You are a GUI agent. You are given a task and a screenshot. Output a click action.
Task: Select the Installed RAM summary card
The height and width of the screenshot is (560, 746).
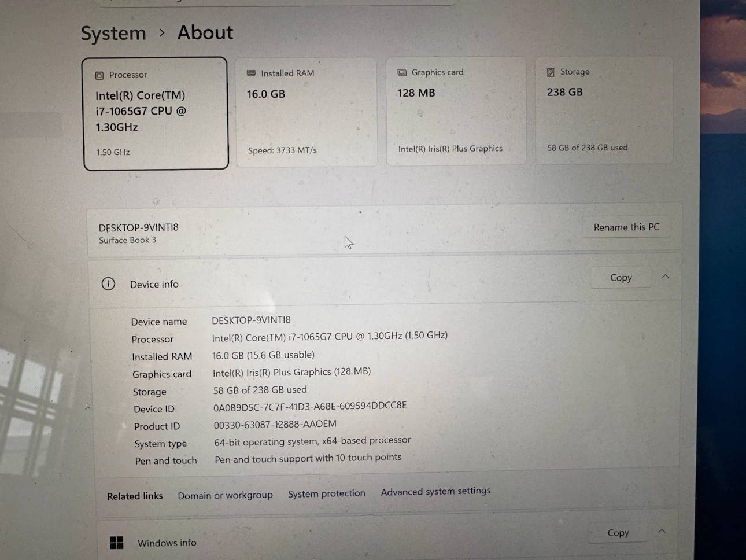pyautogui.click(x=306, y=112)
